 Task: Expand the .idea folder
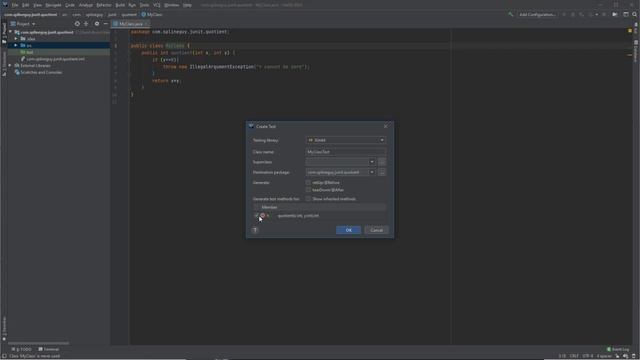[x=16, y=39]
